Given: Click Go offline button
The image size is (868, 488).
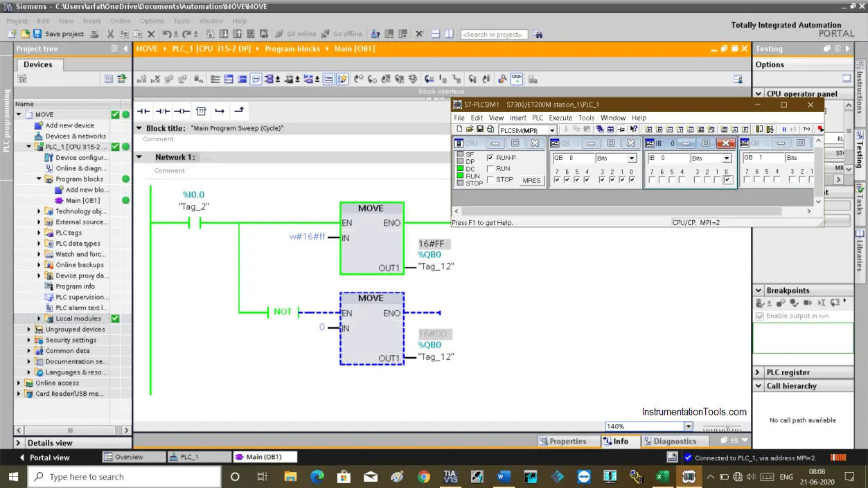Looking at the screenshot, I should [x=342, y=34].
